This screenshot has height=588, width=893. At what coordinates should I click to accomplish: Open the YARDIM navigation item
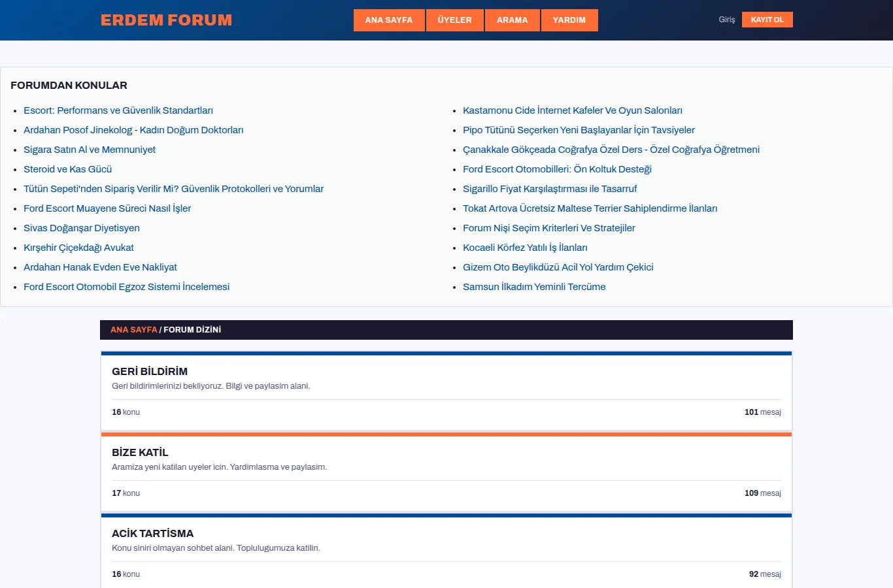569,20
